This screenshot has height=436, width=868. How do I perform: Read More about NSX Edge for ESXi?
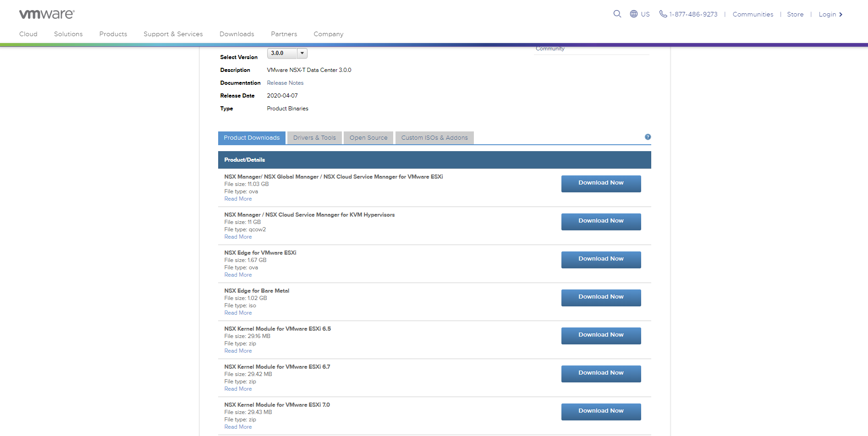tap(238, 275)
